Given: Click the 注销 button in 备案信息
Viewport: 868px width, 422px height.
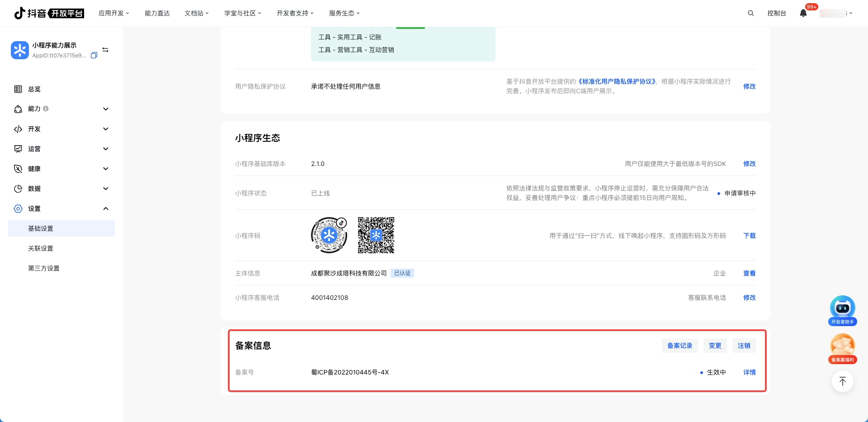Looking at the screenshot, I should 744,346.
